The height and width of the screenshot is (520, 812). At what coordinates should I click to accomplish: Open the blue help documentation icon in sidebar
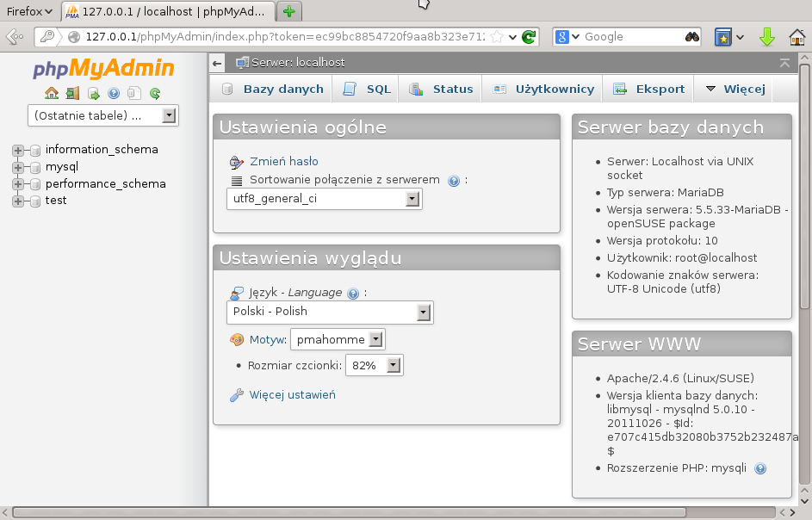114,93
